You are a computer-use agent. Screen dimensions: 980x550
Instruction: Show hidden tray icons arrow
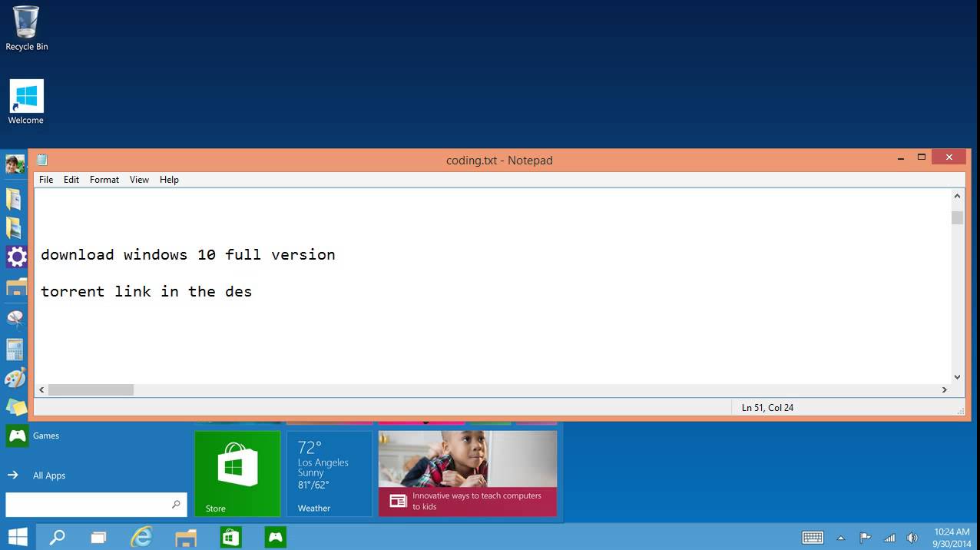[x=841, y=538]
